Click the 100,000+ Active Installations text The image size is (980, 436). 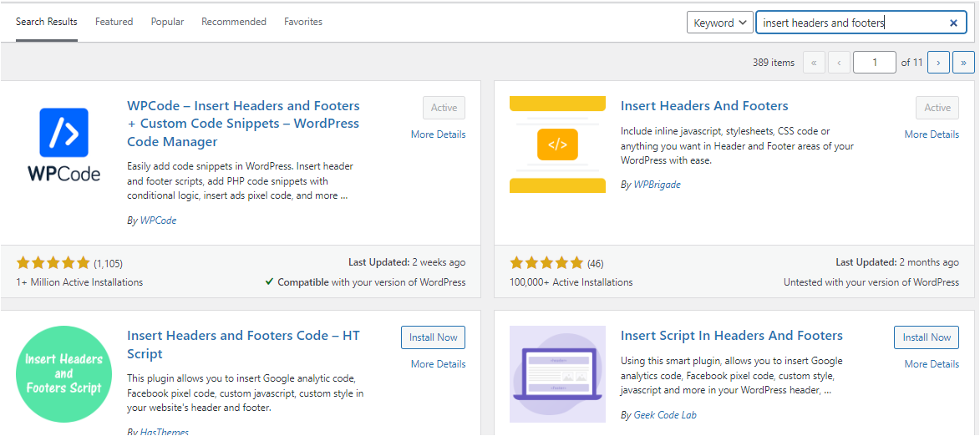pyautogui.click(x=571, y=282)
